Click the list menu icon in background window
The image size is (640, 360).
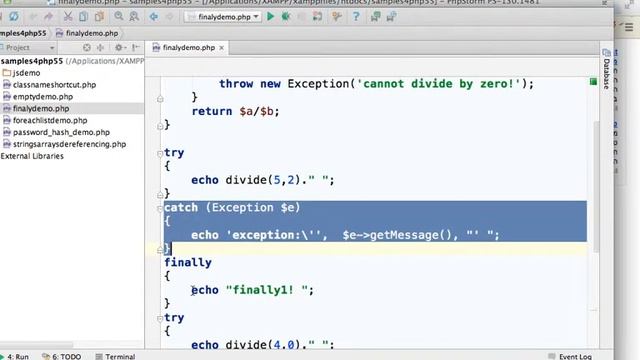click(629, 27)
